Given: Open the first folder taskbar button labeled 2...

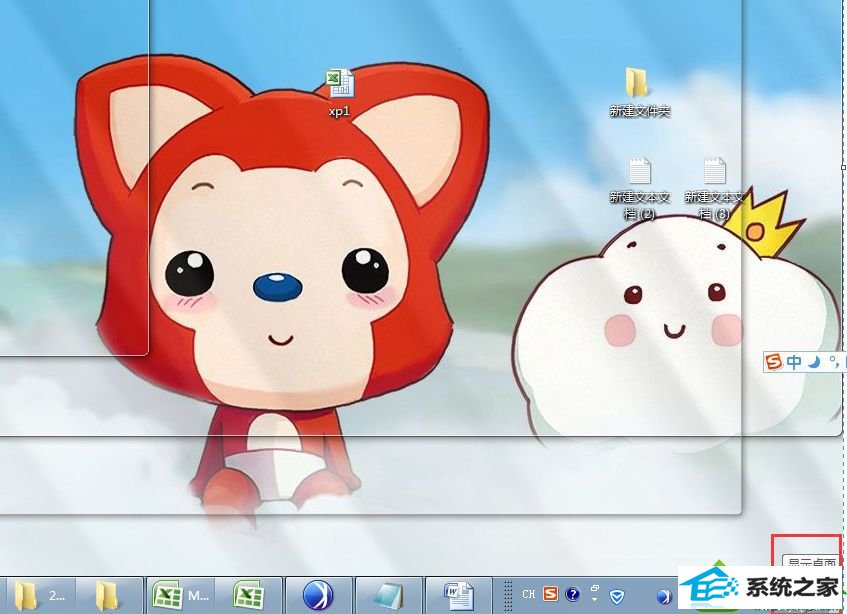Looking at the screenshot, I should [x=41, y=596].
